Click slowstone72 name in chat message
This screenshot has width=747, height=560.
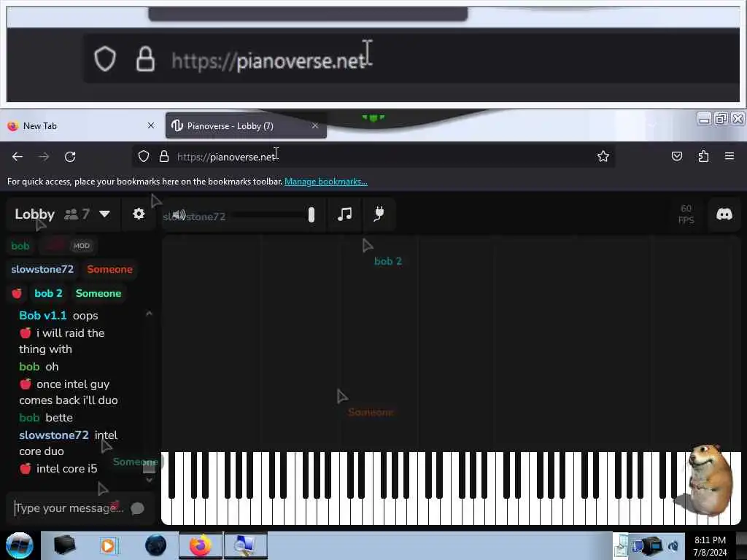pyautogui.click(x=54, y=435)
